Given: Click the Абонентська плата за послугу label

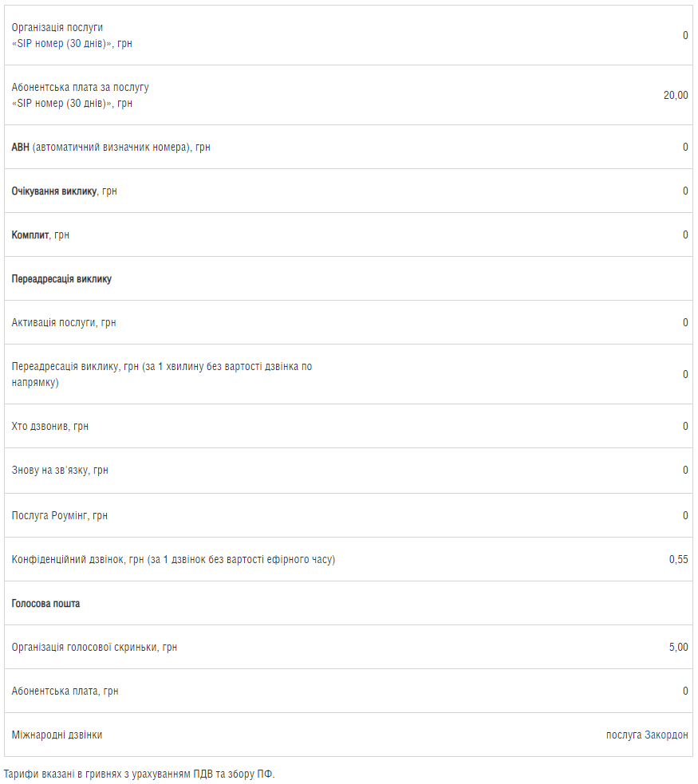Looking at the screenshot, I should tap(80, 87).
